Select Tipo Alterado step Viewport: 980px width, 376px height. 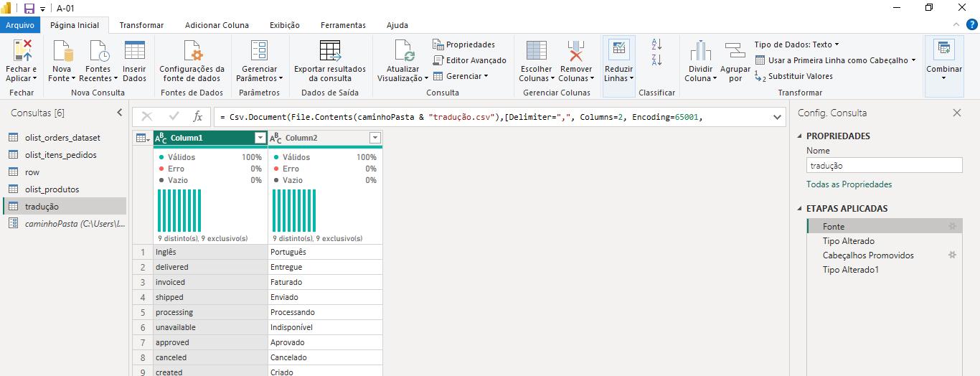(849, 241)
